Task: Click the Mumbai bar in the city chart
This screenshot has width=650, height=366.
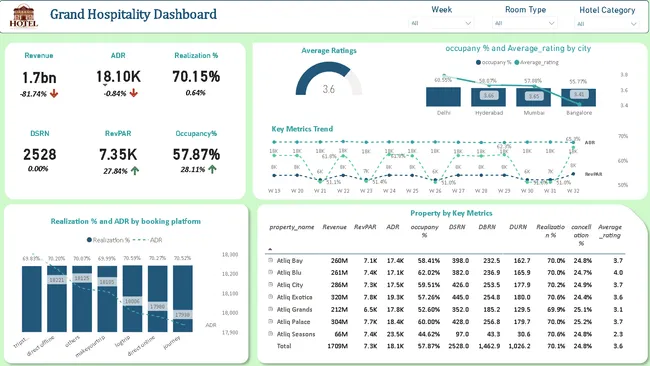Action: point(534,97)
